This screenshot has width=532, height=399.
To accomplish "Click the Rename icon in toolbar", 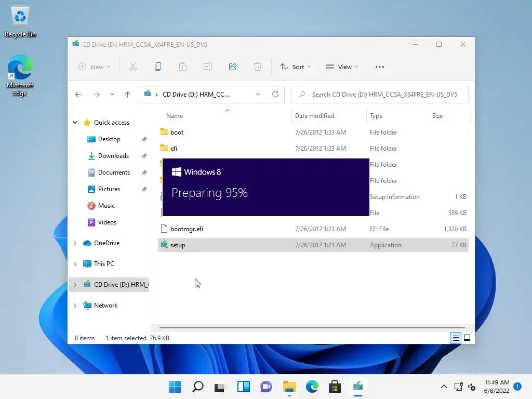I will 208,67.
